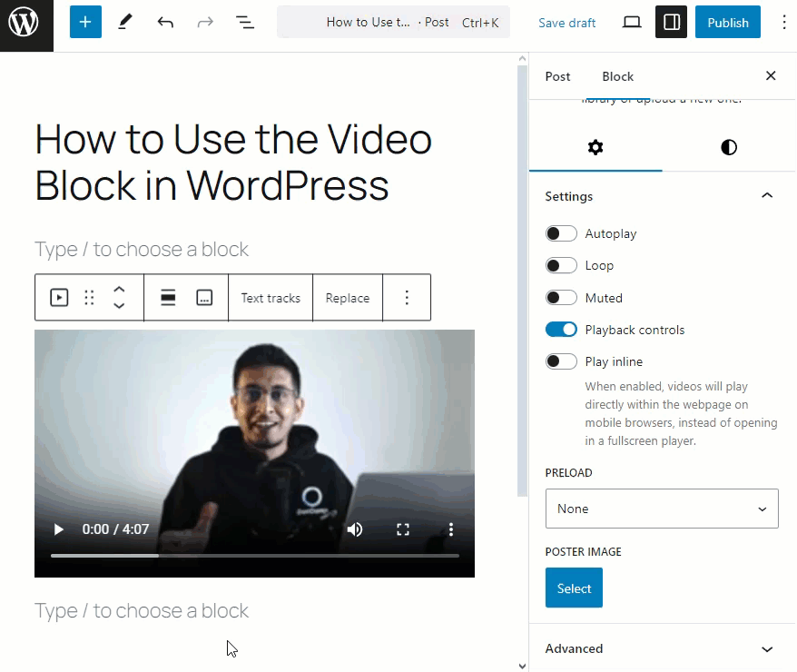Select a poster image
Screen dimensions: 797x672
pyautogui.click(x=574, y=588)
